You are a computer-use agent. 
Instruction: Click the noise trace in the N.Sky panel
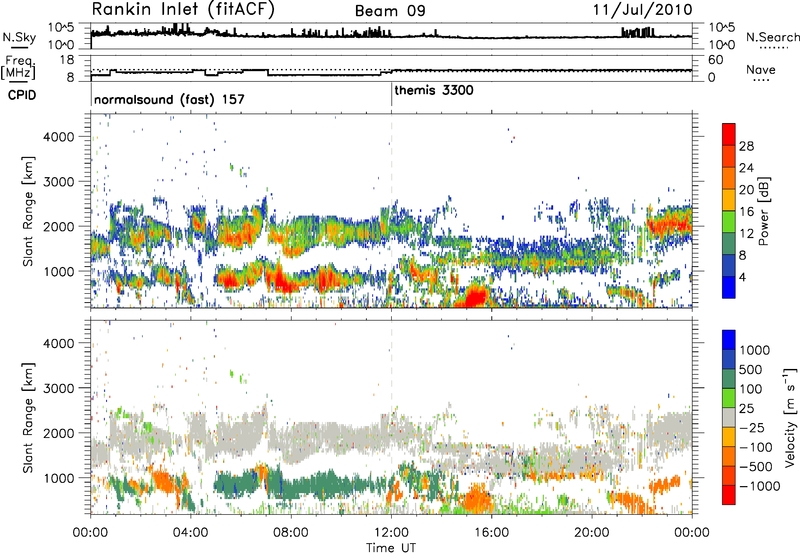click(391, 35)
